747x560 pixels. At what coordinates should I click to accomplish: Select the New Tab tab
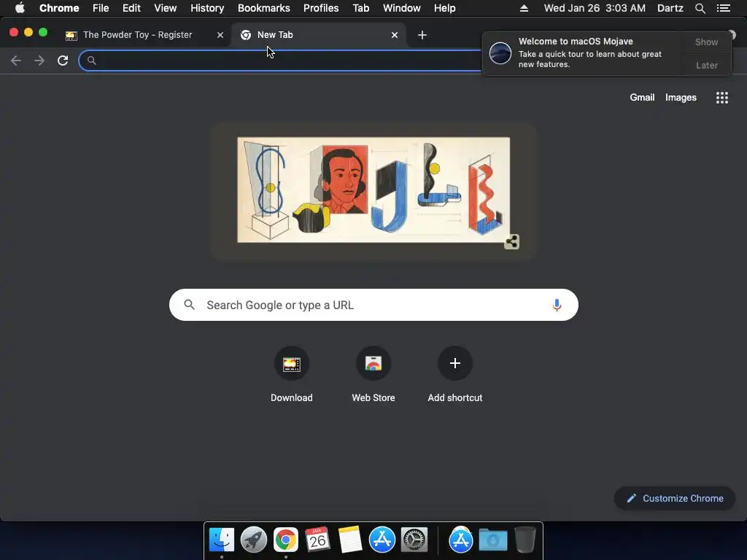point(320,35)
